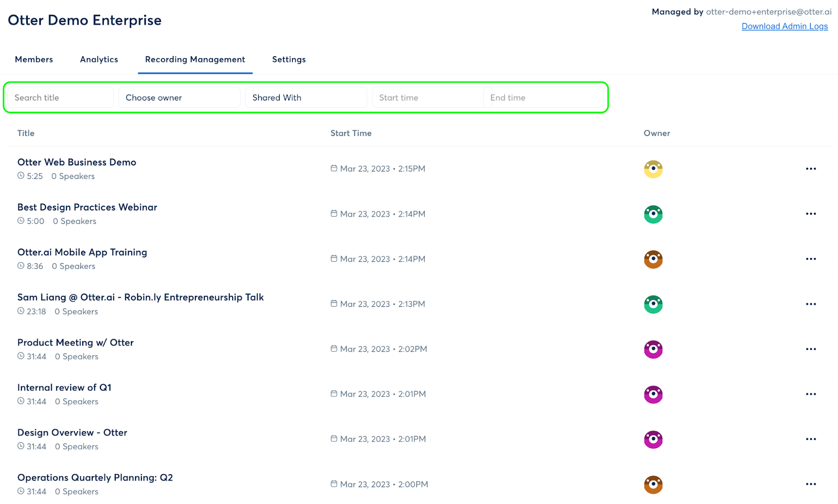The width and height of the screenshot is (838, 504).
Task: Click the Download Admin Logs link
Action: tap(785, 26)
